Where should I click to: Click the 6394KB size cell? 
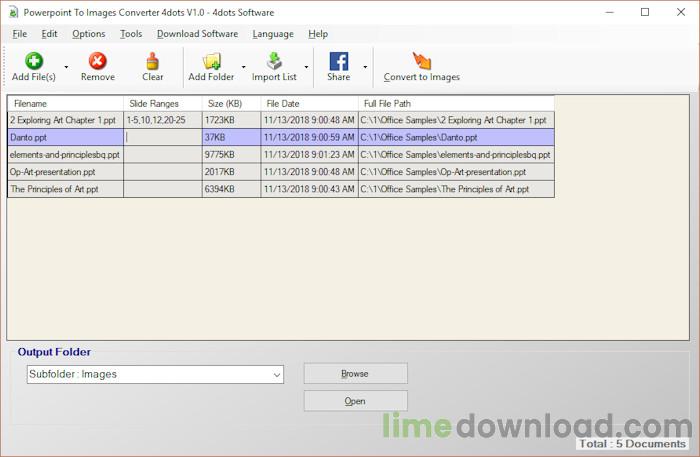point(231,189)
